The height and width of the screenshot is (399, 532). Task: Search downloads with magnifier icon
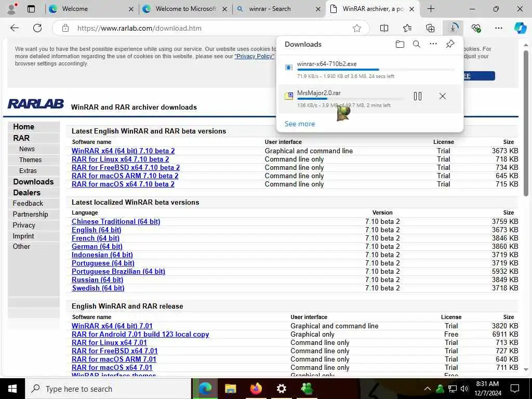pyautogui.click(x=417, y=44)
